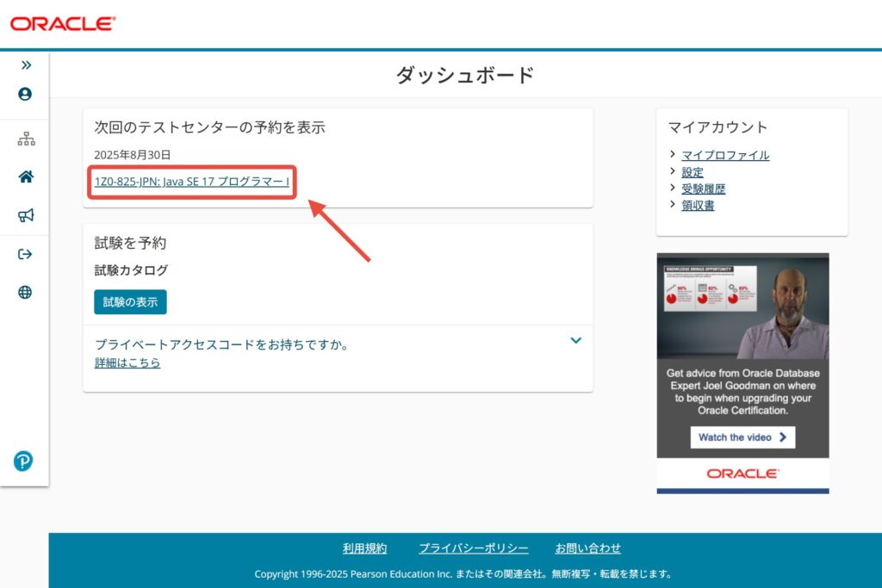Viewport: 882px width, 588px height.
Task: Open 領収書 receipts link
Action: [x=698, y=205]
